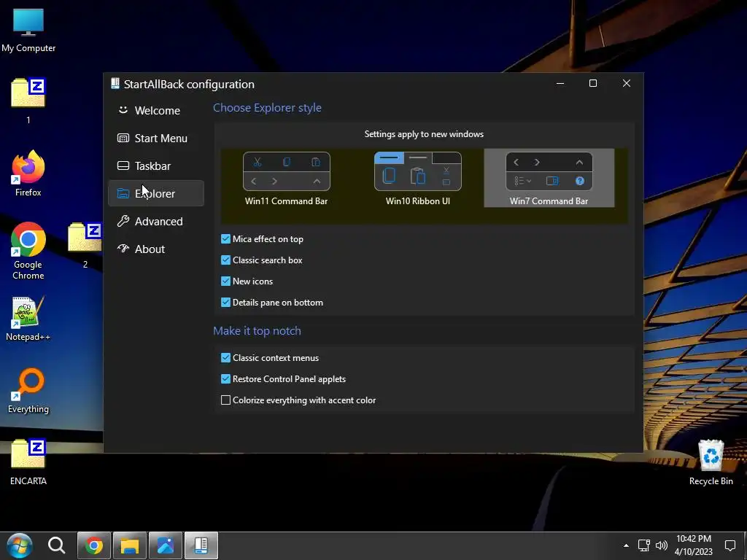Maximize the StartAllBack configuration window
This screenshot has height=560, width=747.
(x=593, y=83)
